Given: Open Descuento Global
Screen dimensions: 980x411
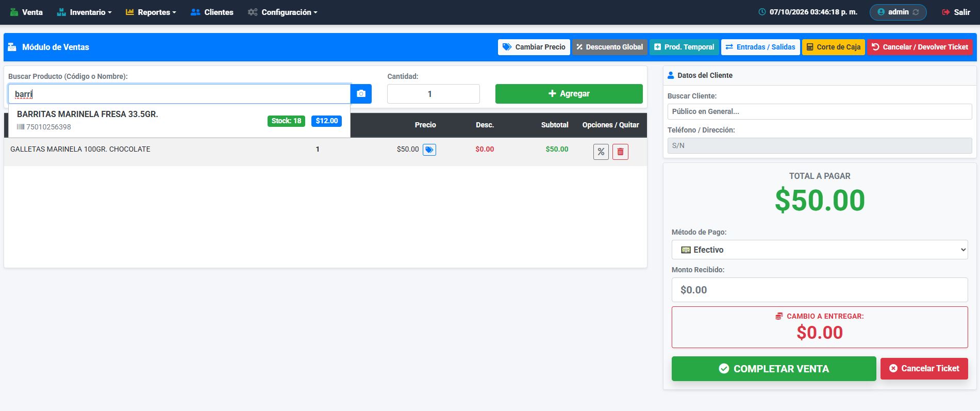Looking at the screenshot, I should point(610,47).
